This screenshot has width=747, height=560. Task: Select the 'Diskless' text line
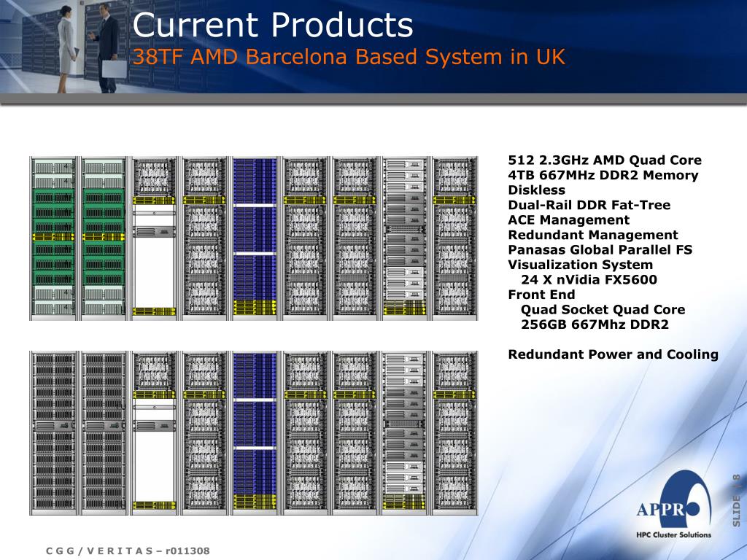pyautogui.click(x=536, y=190)
